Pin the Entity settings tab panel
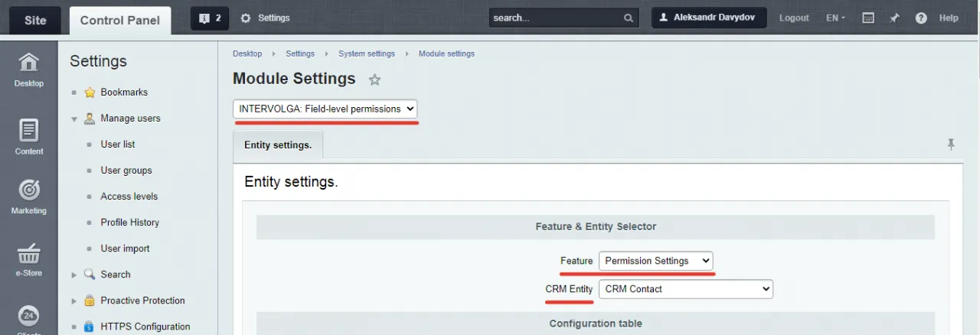 (x=951, y=144)
